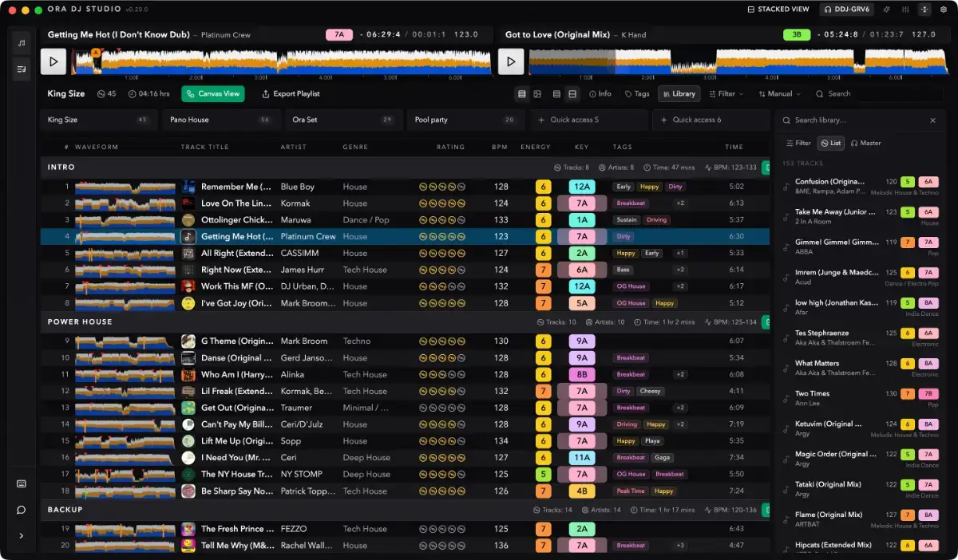This screenshot has width=958, height=560.
Task: Open keyboard shortcuts icon in sidebar
Action: 22,483
